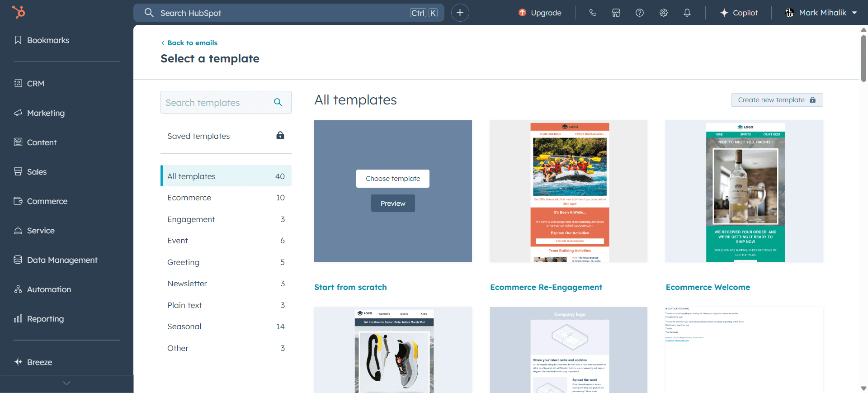Click the plus quick-create button
The width and height of the screenshot is (868, 393).
point(460,13)
